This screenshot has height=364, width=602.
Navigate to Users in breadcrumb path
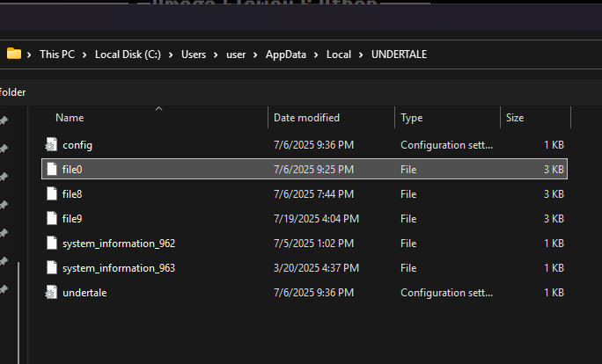194,55
